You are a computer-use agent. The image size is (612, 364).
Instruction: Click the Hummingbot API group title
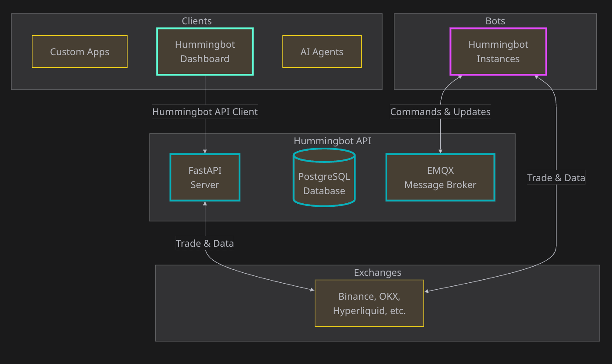click(x=332, y=141)
